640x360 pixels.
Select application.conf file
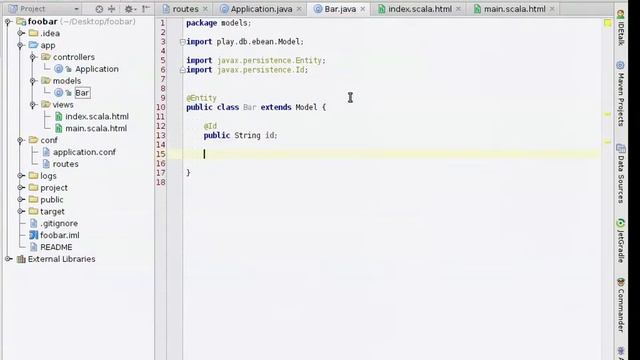(84, 152)
